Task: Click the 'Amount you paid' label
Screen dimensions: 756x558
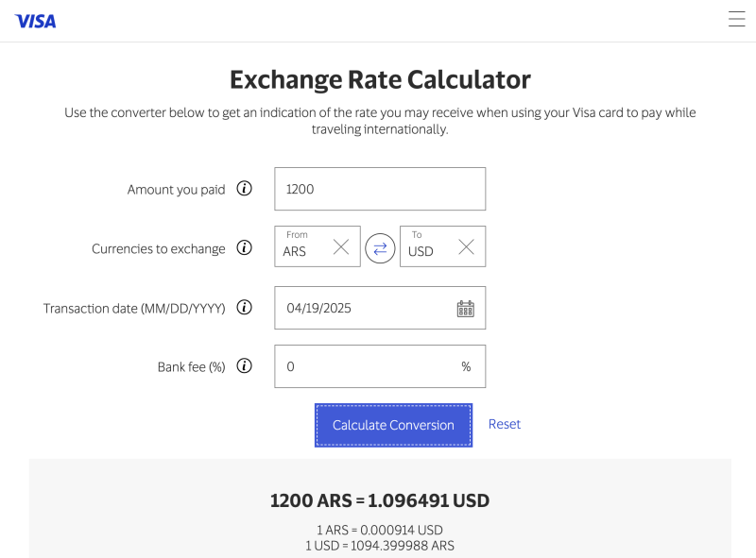Action: (x=176, y=189)
